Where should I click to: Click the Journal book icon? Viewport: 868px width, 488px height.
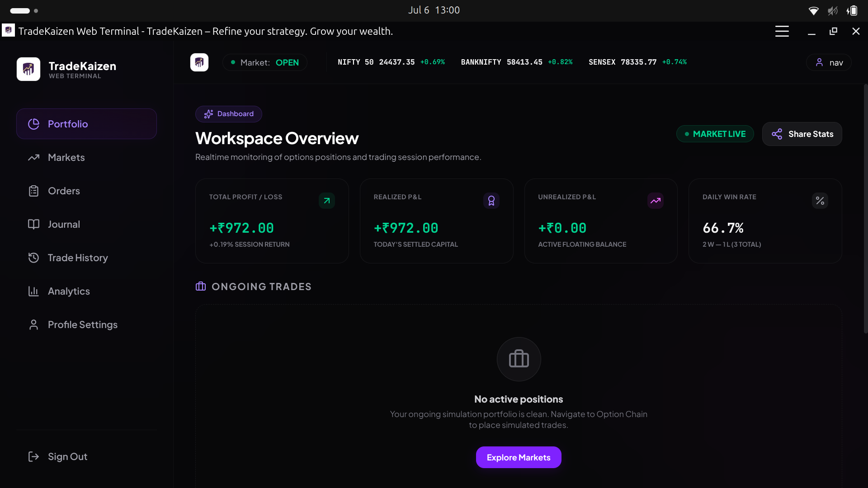tap(34, 224)
